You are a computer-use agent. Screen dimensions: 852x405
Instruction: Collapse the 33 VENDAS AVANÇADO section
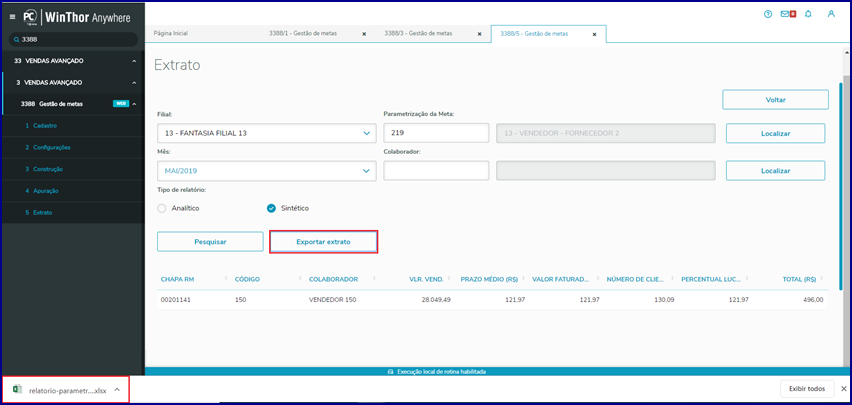coord(134,61)
